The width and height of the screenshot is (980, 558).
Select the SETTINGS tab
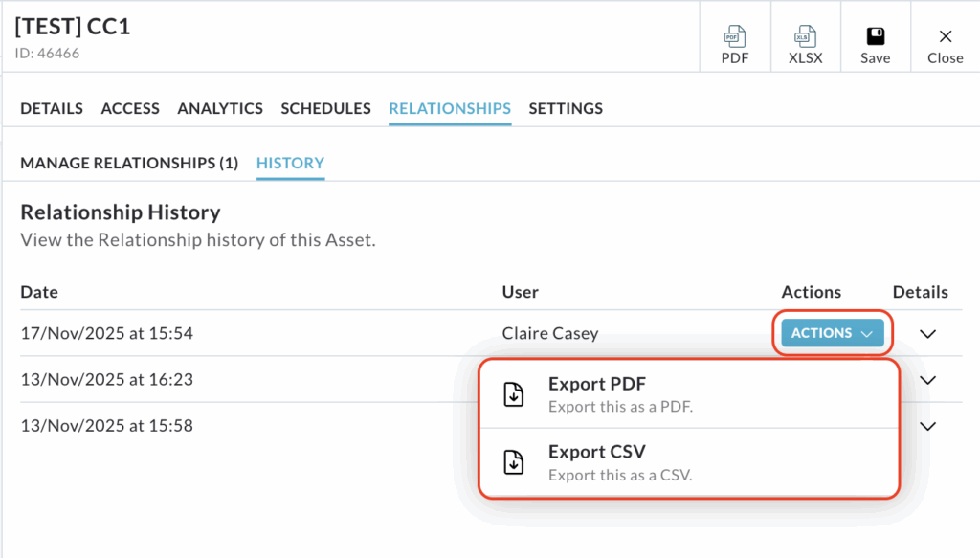point(566,108)
